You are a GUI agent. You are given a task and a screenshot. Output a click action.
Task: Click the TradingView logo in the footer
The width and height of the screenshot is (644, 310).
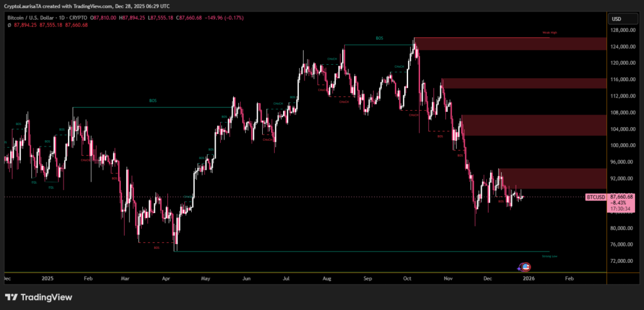(x=39, y=297)
